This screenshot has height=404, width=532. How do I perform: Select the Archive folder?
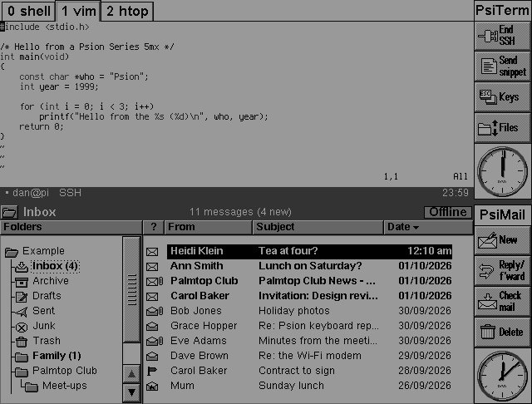tap(51, 281)
